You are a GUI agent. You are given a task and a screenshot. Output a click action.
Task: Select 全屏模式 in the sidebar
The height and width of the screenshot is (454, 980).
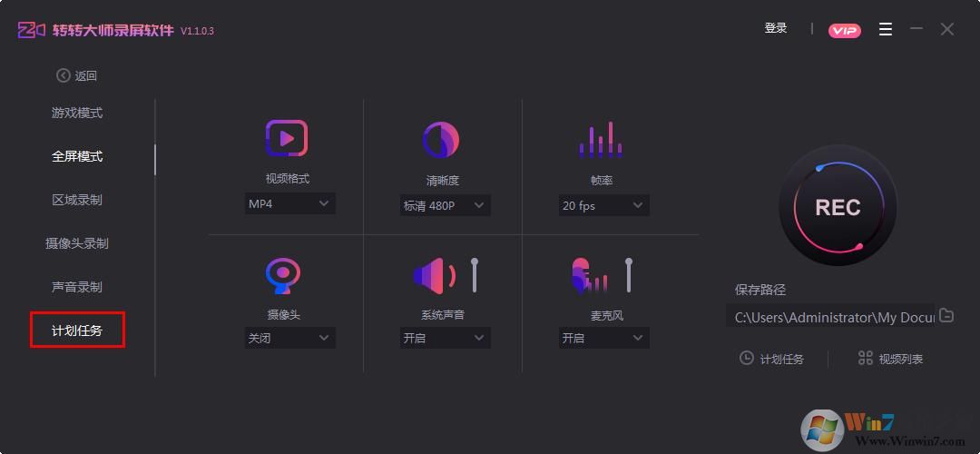[x=77, y=156]
